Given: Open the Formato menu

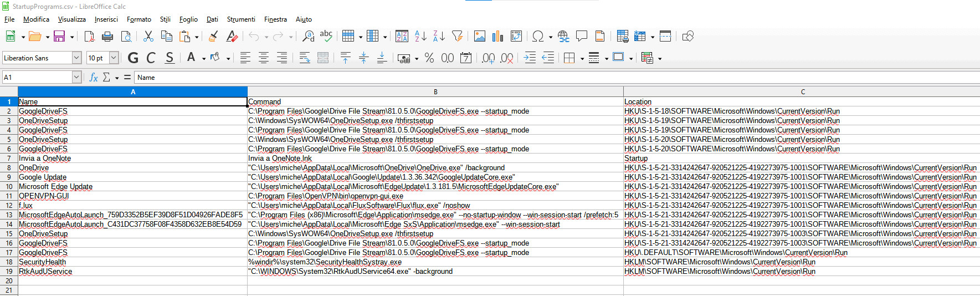Looking at the screenshot, I should (139, 19).
